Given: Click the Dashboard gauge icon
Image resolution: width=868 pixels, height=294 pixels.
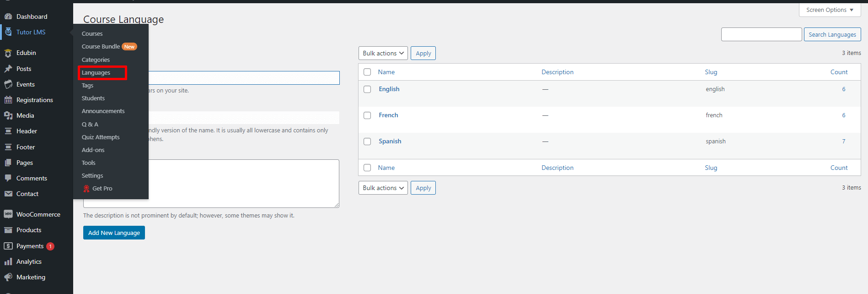Looking at the screenshot, I should (x=8, y=16).
